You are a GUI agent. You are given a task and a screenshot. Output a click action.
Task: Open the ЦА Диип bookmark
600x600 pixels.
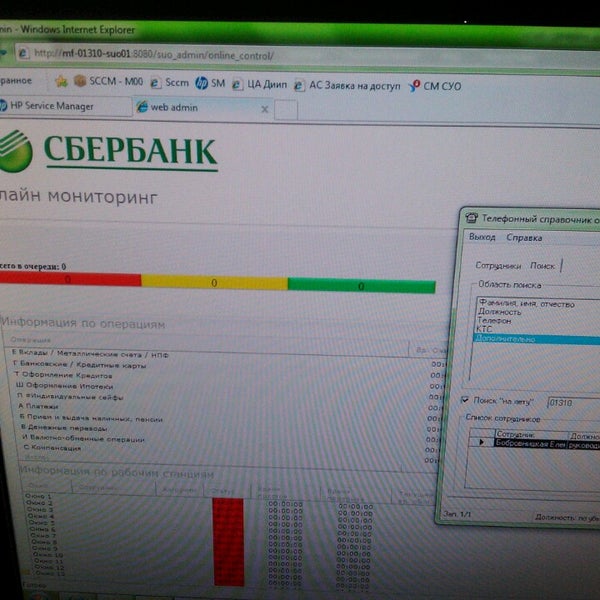267,84
